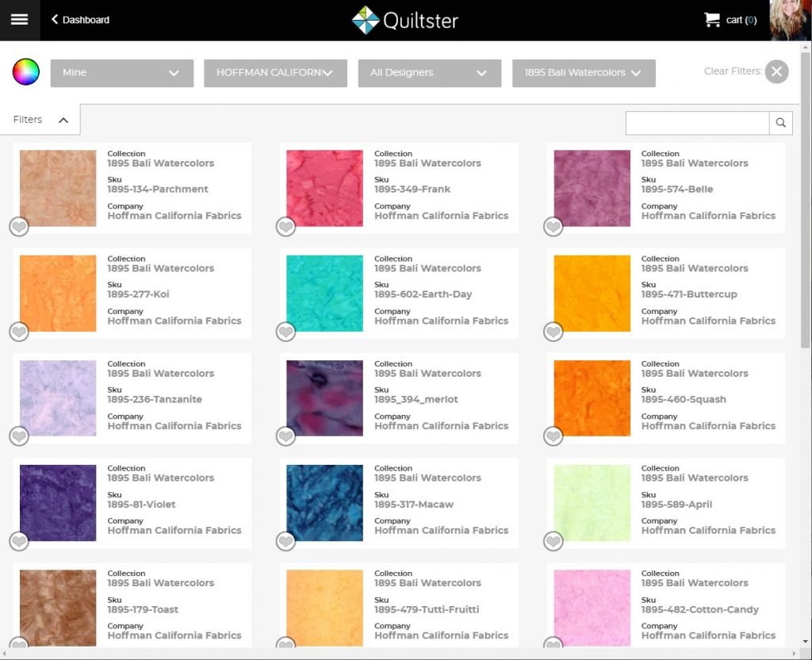This screenshot has width=812, height=660.
Task: Select the Tutti-Fruitti fabric swatch
Action: [324, 608]
